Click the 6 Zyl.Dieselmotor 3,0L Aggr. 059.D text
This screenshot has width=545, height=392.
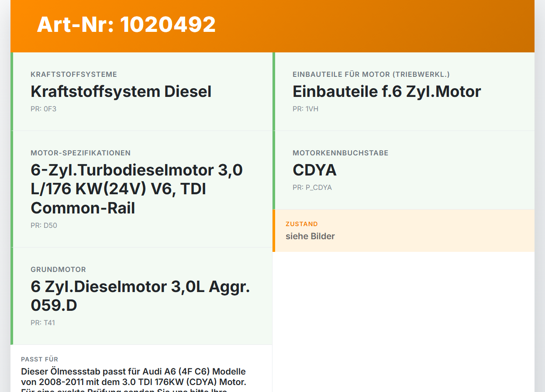tap(140, 296)
